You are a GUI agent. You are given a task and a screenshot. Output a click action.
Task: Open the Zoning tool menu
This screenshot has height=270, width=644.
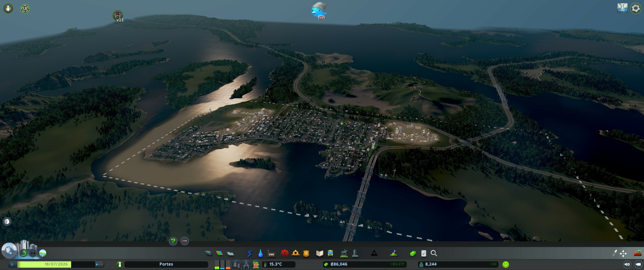pos(219,253)
